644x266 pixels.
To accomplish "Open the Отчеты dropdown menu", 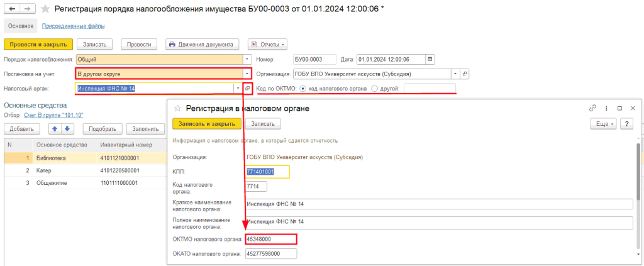I will tap(268, 44).
